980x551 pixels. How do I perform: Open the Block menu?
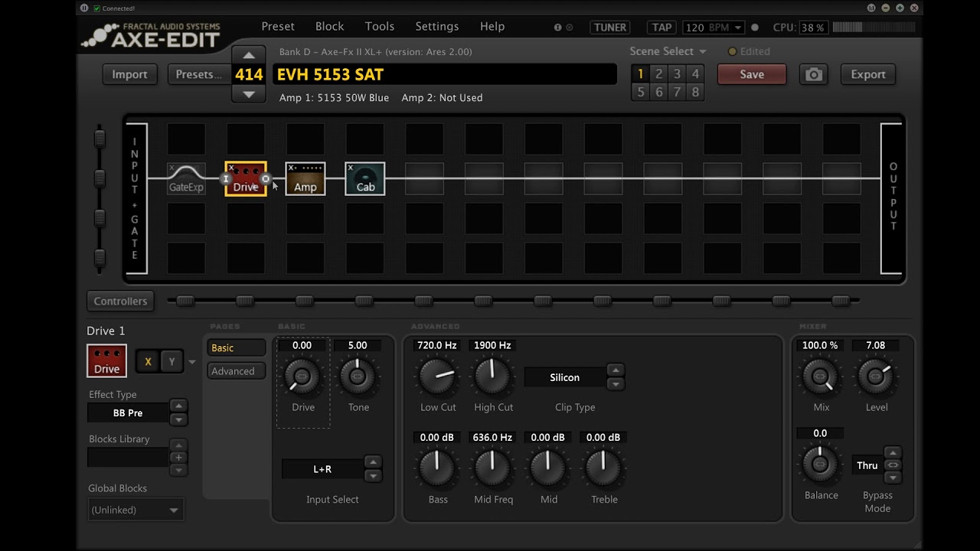click(x=330, y=26)
